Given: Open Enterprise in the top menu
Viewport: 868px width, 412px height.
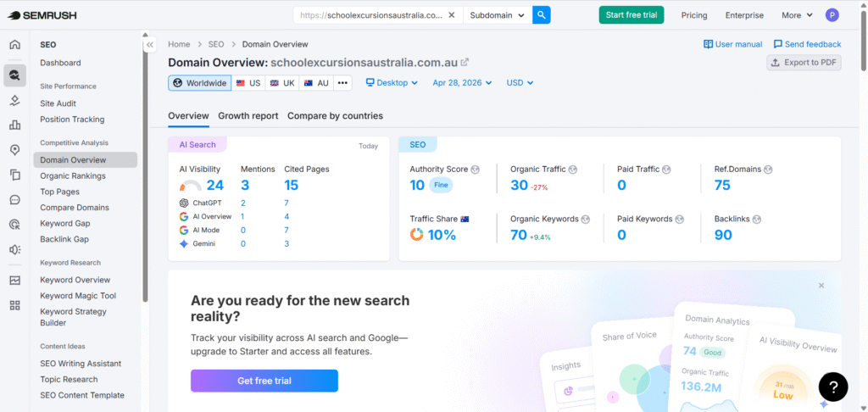Looking at the screenshot, I should pos(744,15).
